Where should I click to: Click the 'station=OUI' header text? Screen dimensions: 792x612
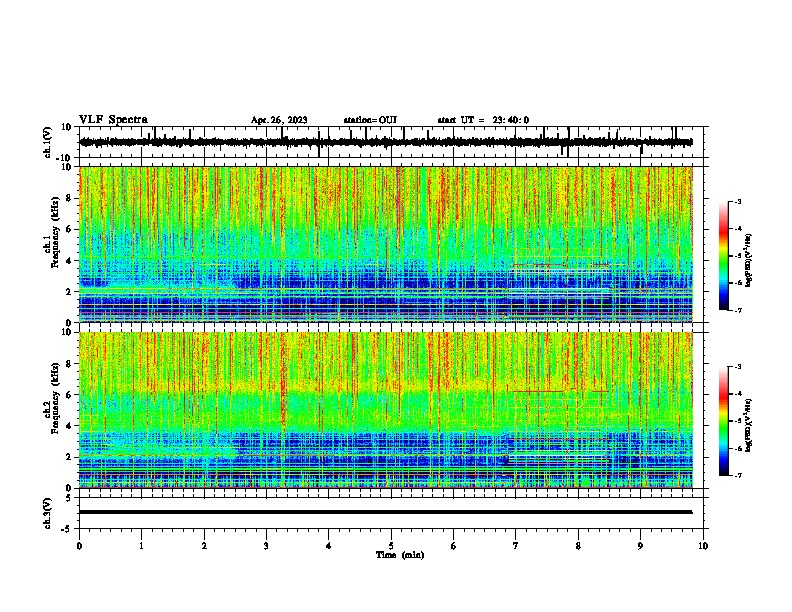tap(370, 120)
